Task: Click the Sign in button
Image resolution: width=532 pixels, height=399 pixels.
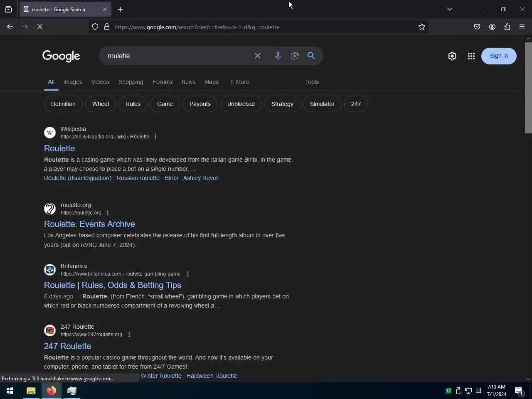Action: (499, 56)
